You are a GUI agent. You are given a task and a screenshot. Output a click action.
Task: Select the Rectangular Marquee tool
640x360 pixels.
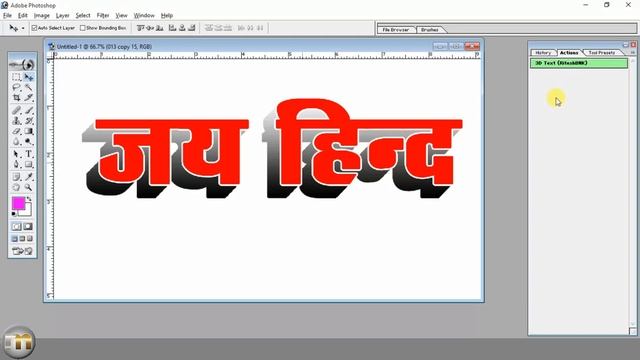pyautogui.click(x=16, y=77)
